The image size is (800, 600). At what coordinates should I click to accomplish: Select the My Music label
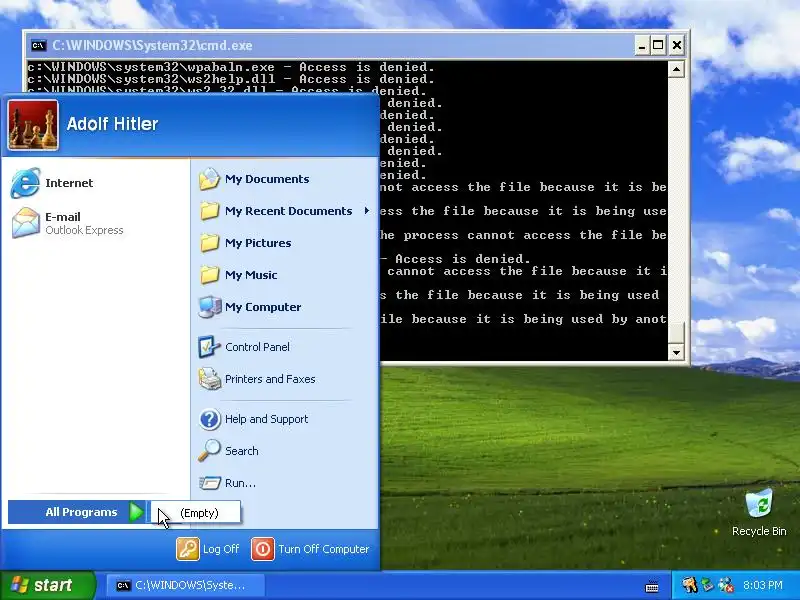coord(251,275)
